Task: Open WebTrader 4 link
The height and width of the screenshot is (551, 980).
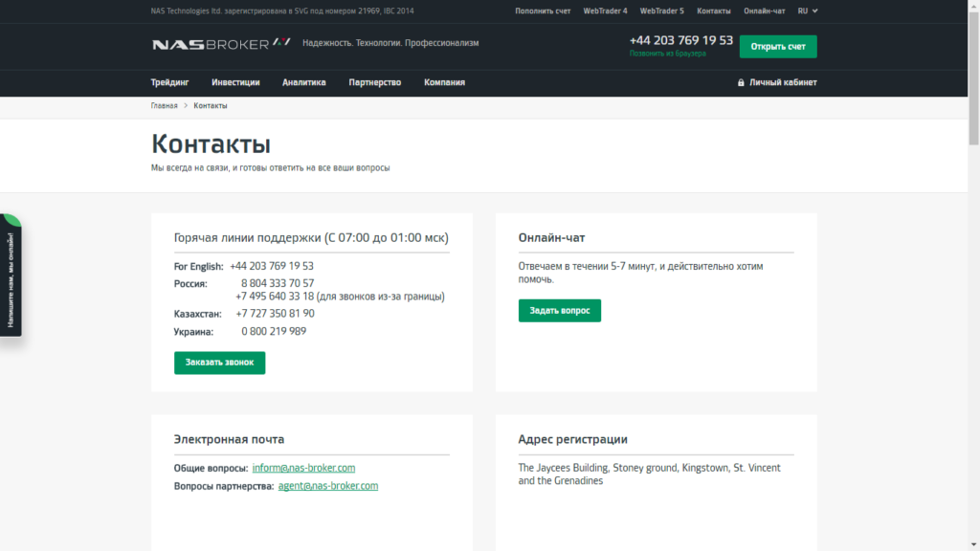Action: (605, 11)
